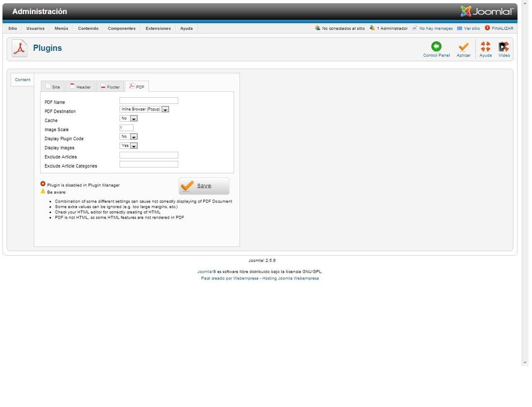Select the Content side tab
532x407 pixels.
point(22,80)
